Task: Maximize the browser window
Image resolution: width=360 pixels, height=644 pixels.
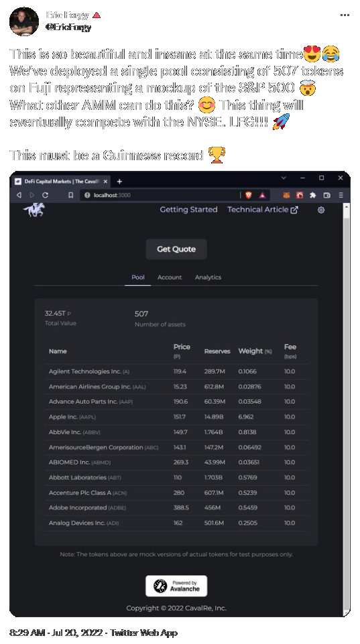Action: [321, 178]
